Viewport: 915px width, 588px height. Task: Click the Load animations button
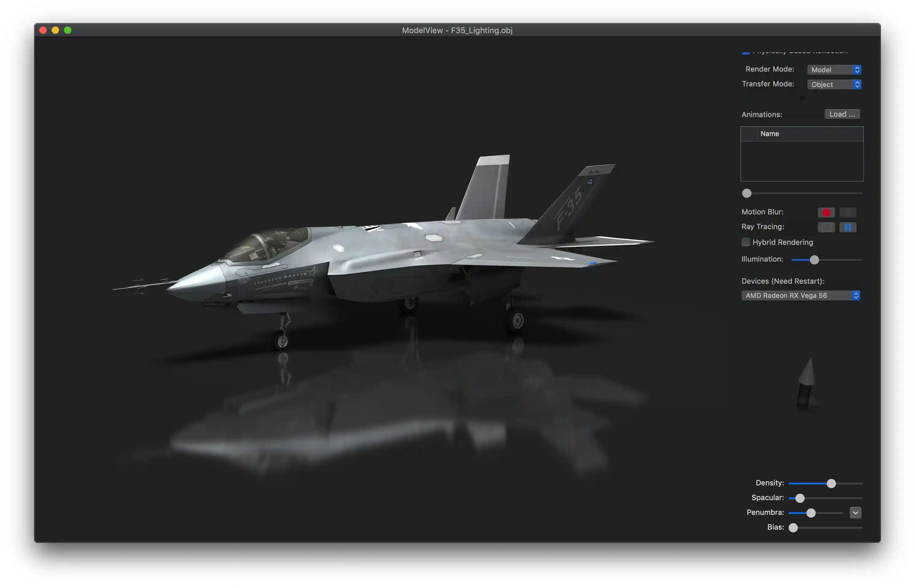point(842,114)
